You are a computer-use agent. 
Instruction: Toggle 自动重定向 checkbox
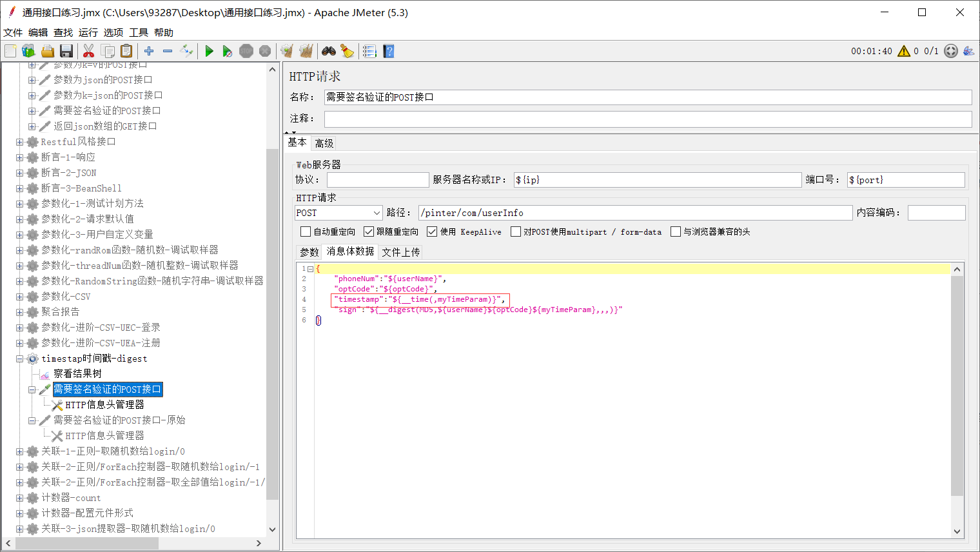tap(306, 232)
